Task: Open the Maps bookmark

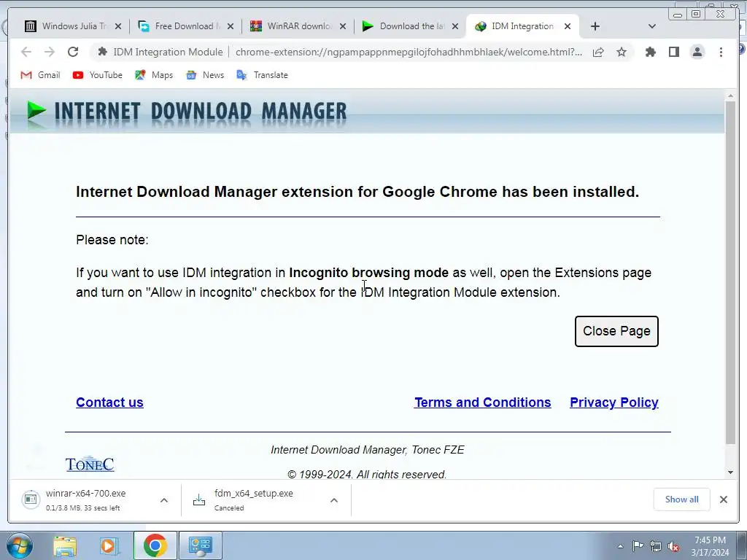Action: [154, 75]
